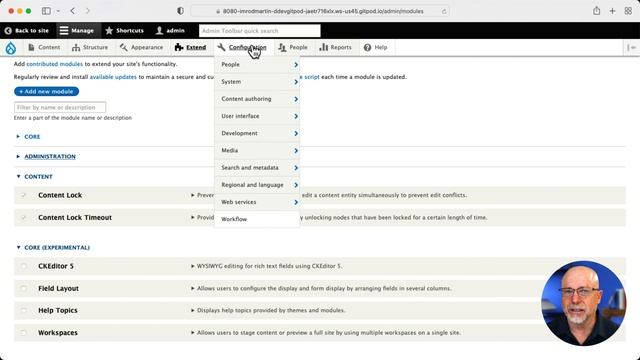Open the System submenu item
The height and width of the screenshot is (360, 640).
tap(257, 82)
